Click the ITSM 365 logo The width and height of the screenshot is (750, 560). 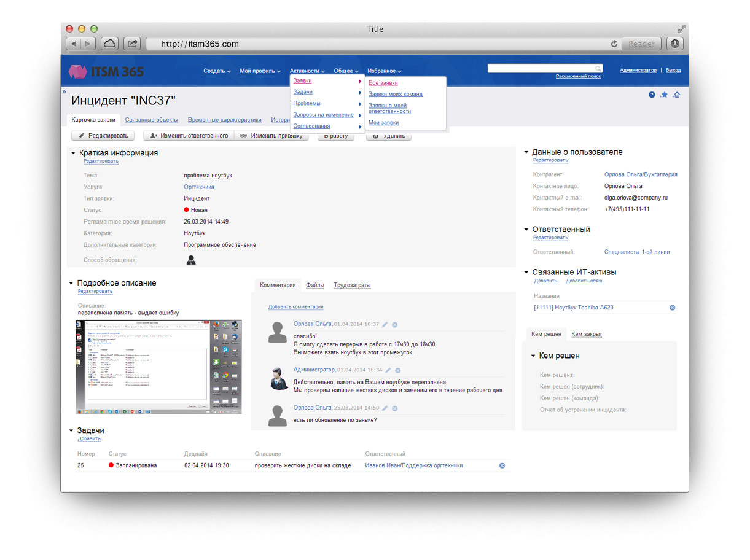click(x=106, y=71)
